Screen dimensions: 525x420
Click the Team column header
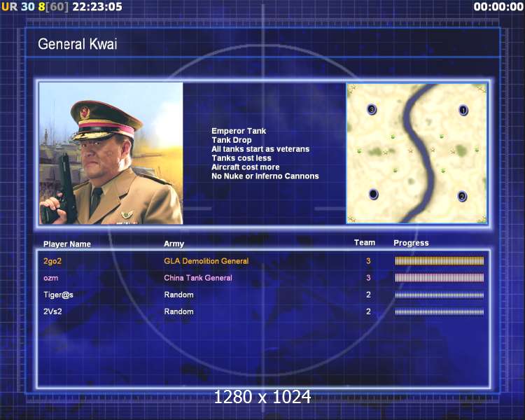point(365,242)
